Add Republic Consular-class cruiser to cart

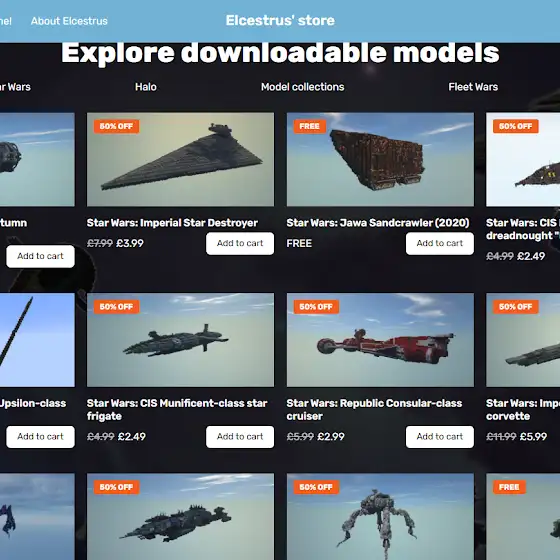[440, 436]
